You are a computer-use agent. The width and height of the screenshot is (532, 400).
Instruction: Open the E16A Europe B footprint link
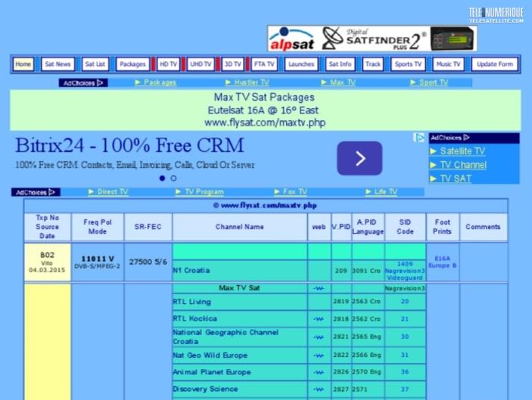click(x=443, y=262)
